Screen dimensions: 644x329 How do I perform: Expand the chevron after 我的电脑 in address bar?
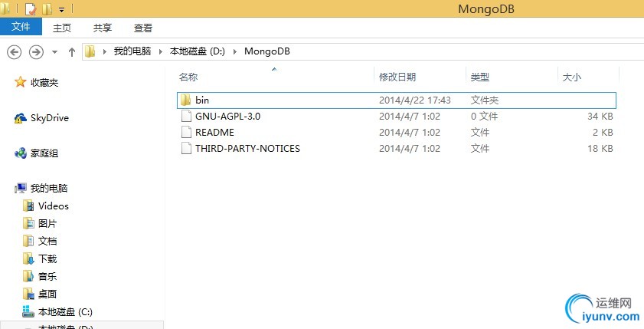[x=161, y=51]
